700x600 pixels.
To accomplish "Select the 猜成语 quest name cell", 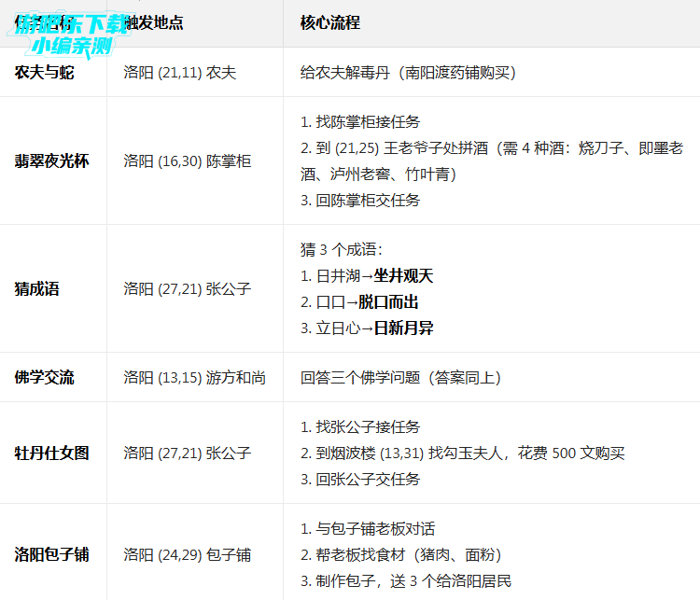I will coord(37,288).
